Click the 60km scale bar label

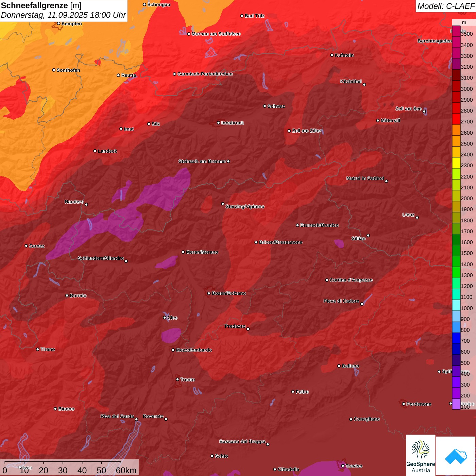[x=126, y=471]
